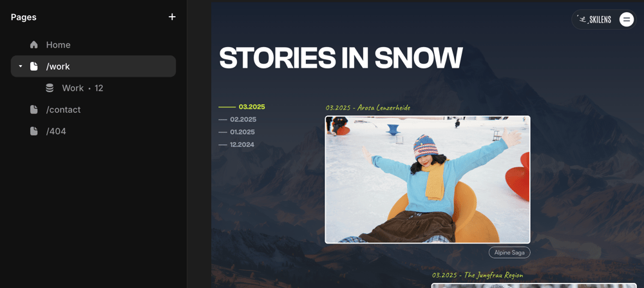This screenshot has height=288, width=644.
Task: Select the Work collection database icon
Action: pos(50,88)
